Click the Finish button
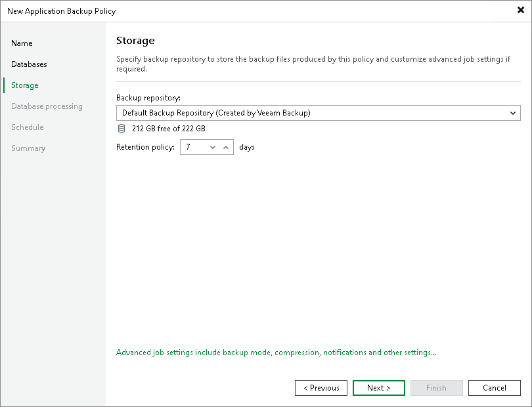This screenshot has width=532, height=407. point(436,388)
